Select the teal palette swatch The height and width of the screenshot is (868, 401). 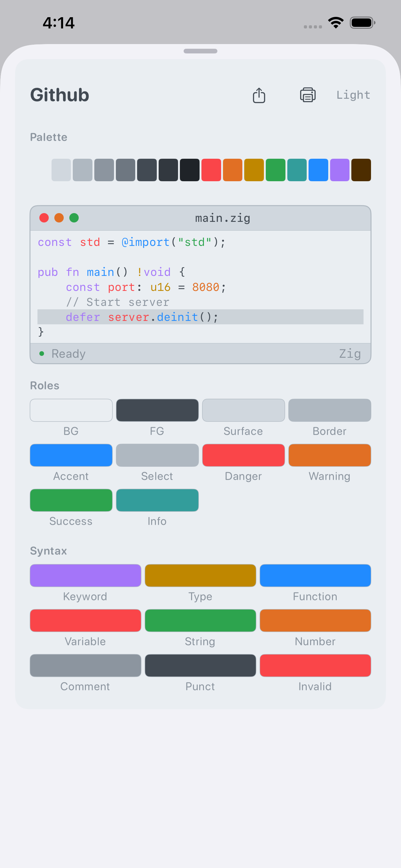coord(297,170)
